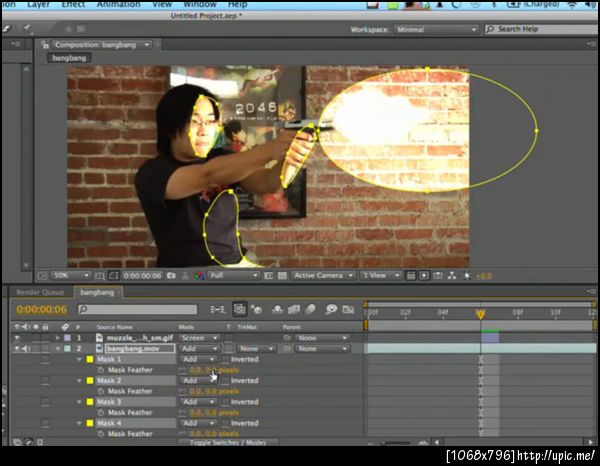
Task: Click Mask 4 feather stopwatch icon
Action: click(x=100, y=434)
